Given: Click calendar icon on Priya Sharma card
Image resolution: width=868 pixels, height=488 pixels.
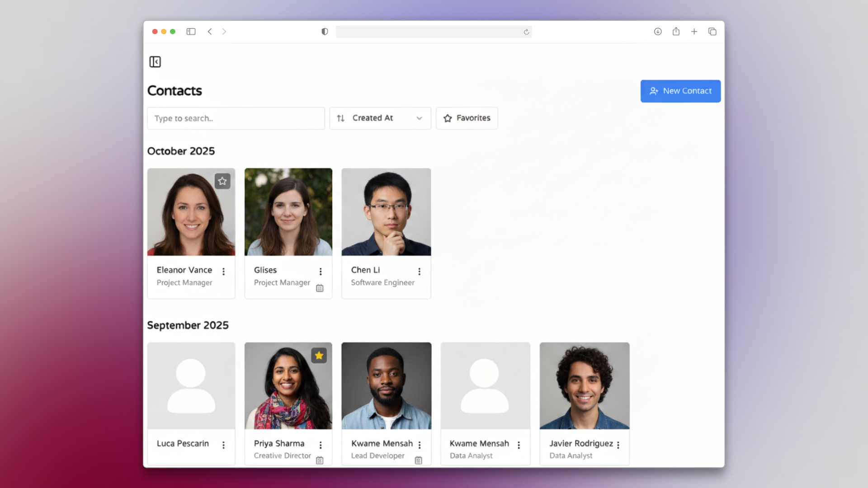Looking at the screenshot, I should pos(320,460).
